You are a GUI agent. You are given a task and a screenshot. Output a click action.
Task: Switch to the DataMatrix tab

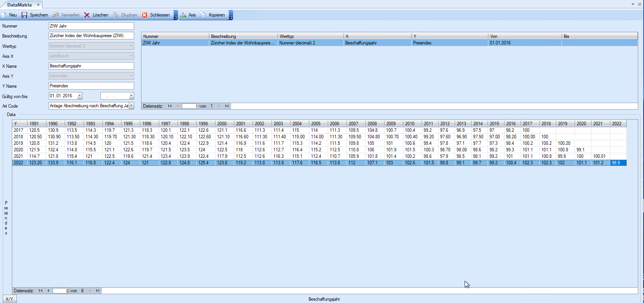[x=20, y=5]
